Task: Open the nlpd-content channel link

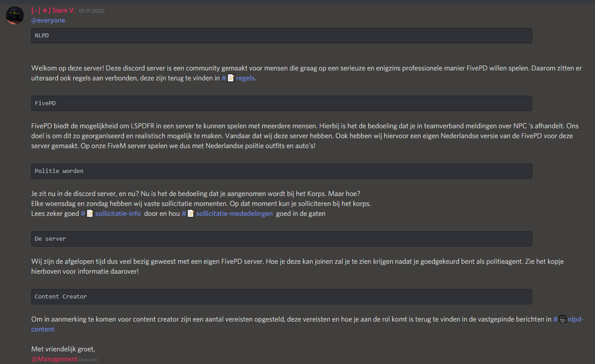Action: (576, 319)
